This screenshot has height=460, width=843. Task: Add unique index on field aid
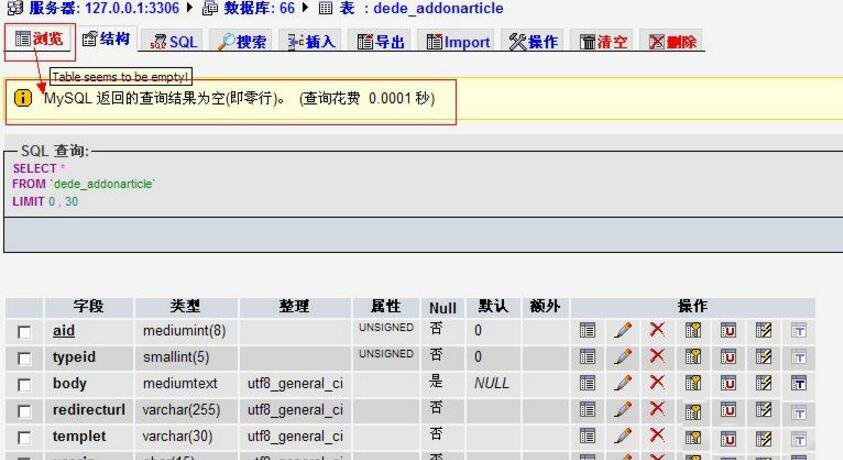pyautogui.click(x=728, y=330)
